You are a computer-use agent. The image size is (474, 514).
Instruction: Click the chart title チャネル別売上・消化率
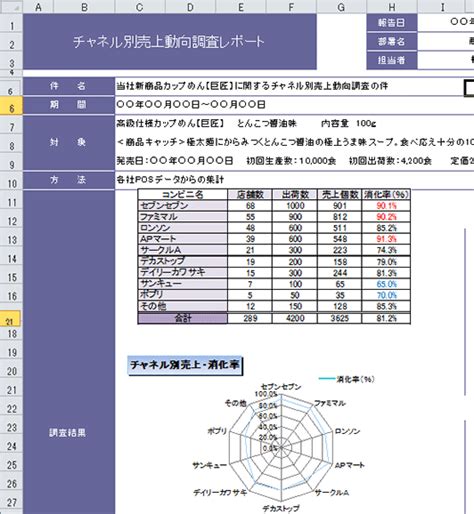[185, 365]
